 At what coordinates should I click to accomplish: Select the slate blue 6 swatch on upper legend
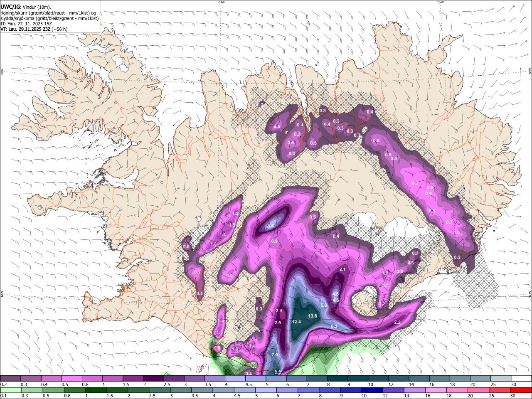297,378
